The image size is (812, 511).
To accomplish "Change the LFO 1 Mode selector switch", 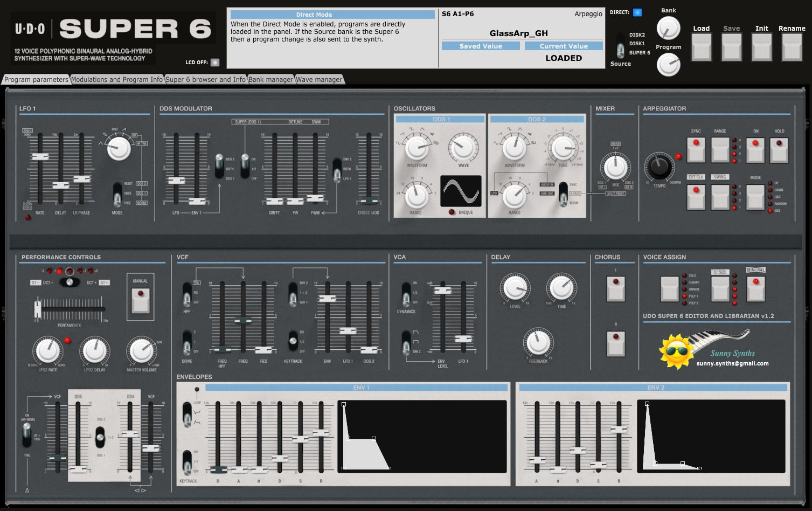I will pyautogui.click(x=117, y=195).
